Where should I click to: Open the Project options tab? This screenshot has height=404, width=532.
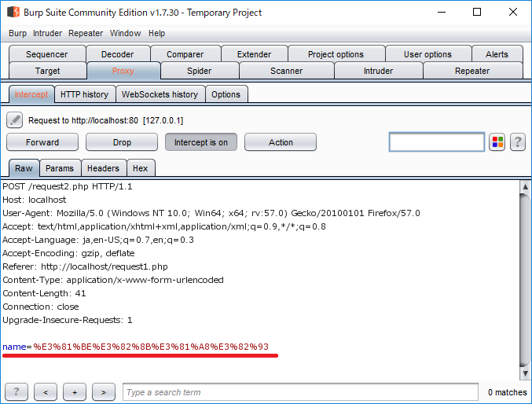pyautogui.click(x=336, y=54)
